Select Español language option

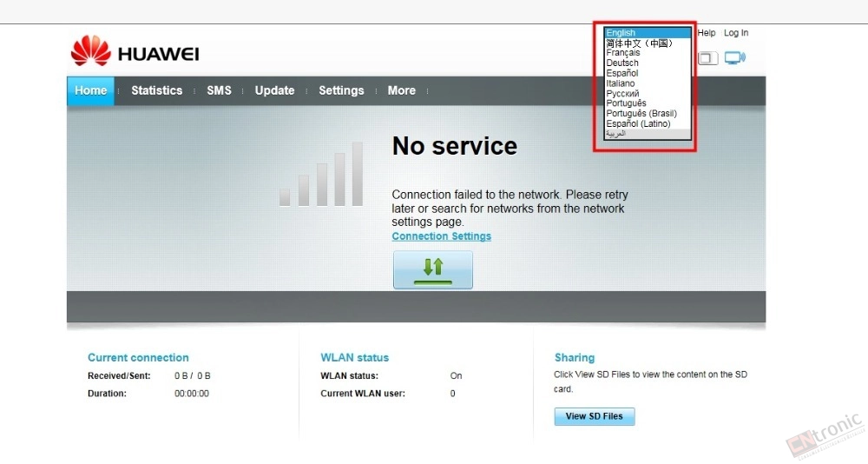(648, 73)
